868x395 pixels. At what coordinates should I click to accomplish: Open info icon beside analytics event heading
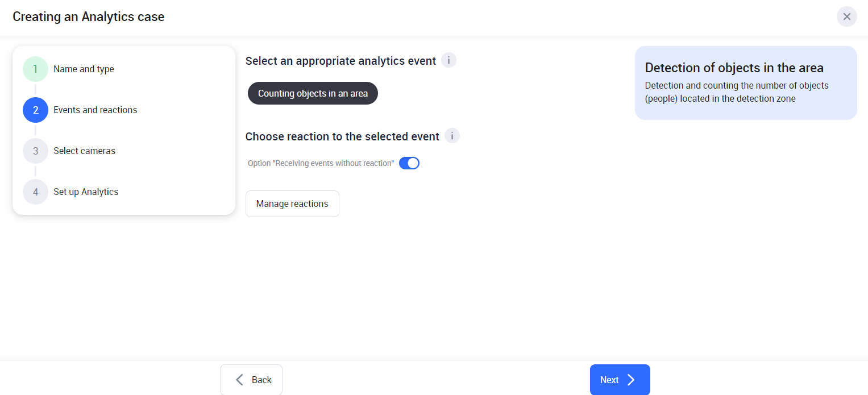pos(448,60)
